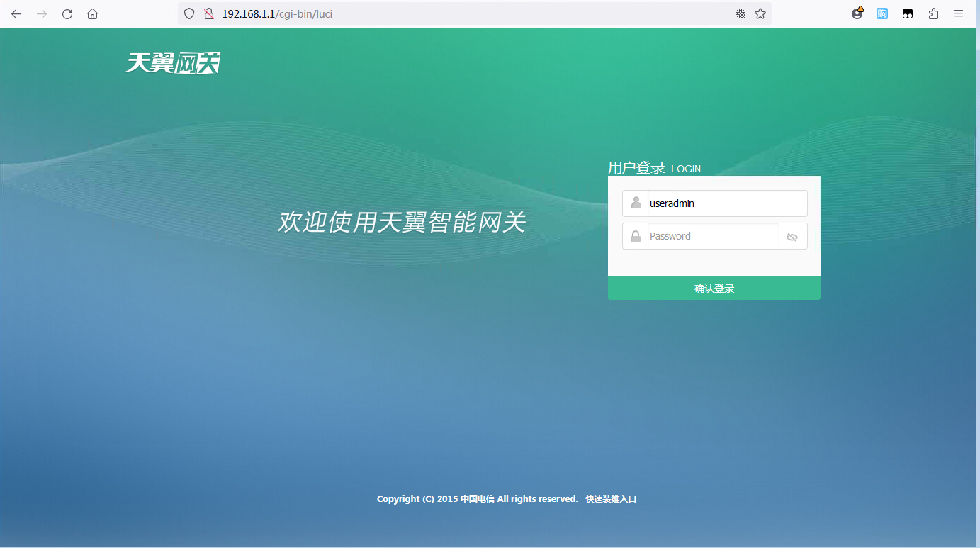Select the useradmin username field
980x548 pixels.
coord(716,203)
